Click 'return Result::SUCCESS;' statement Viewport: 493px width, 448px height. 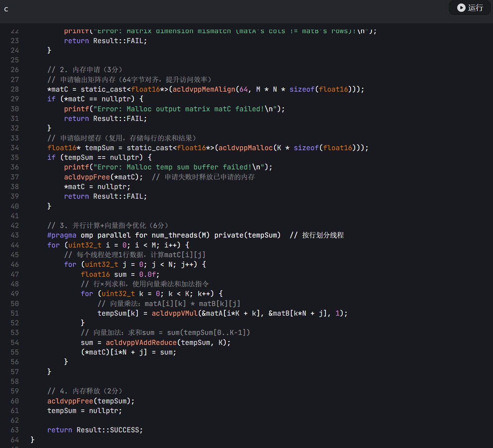95,430
